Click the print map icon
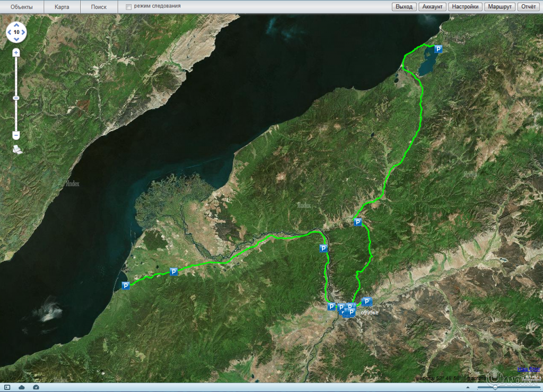The width and height of the screenshot is (543, 392). tap(17, 150)
